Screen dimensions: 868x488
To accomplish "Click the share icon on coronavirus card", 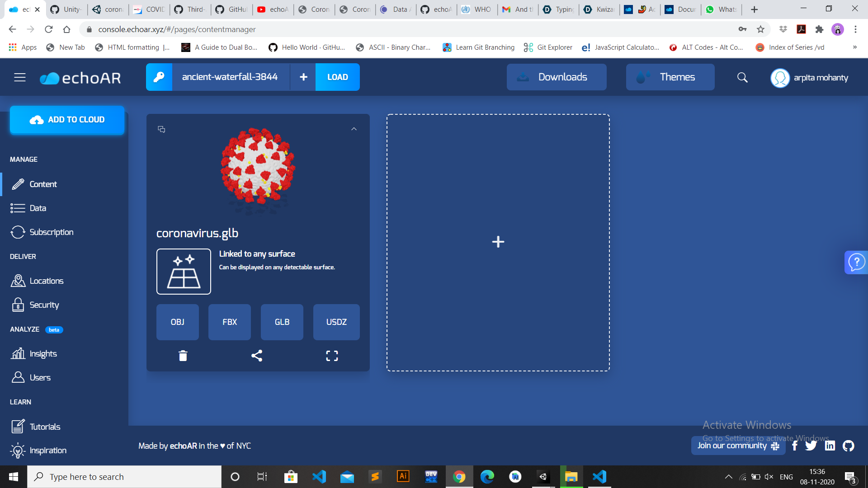I will click(257, 356).
